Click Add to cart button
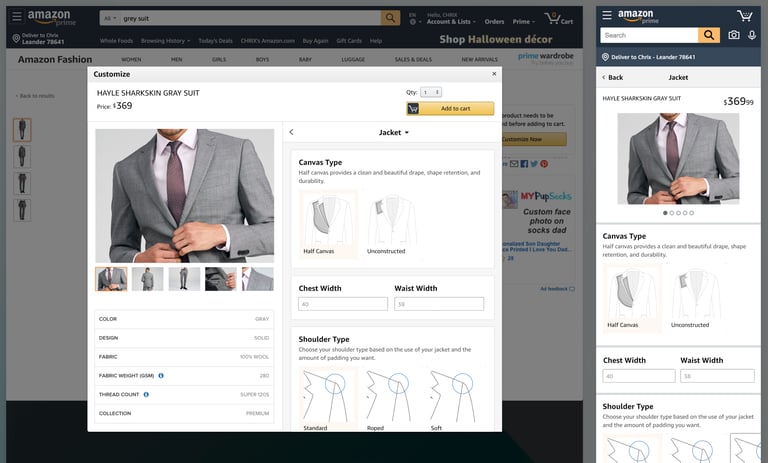The image size is (768, 463). click(x=450, y=108)
